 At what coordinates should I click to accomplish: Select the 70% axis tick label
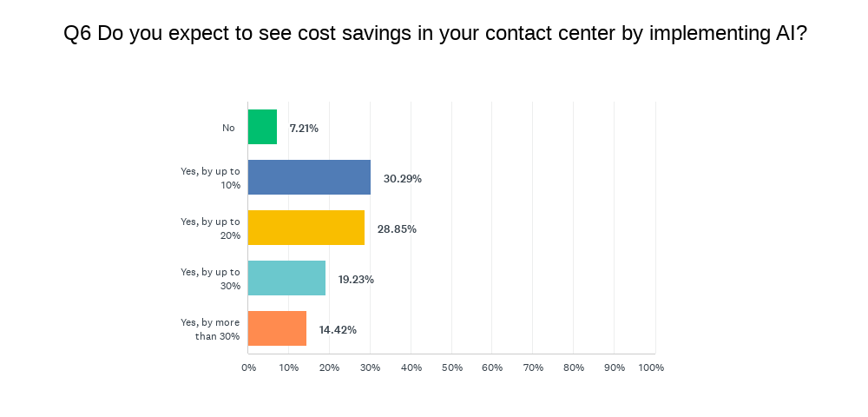533,367
